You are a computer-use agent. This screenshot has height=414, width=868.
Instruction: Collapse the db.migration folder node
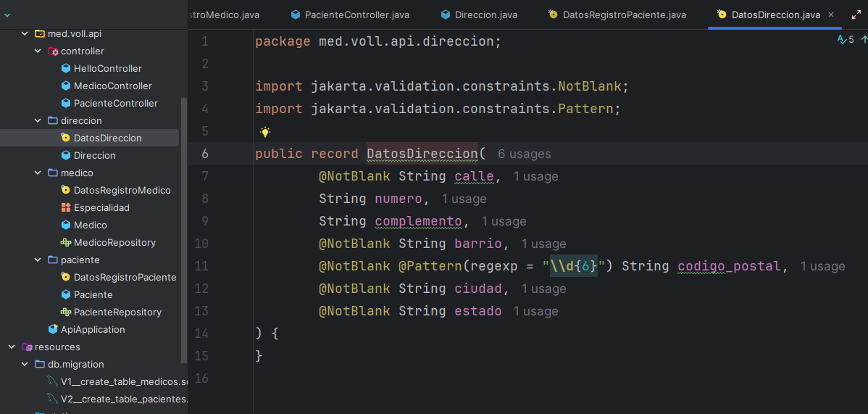tap(25, 364)
